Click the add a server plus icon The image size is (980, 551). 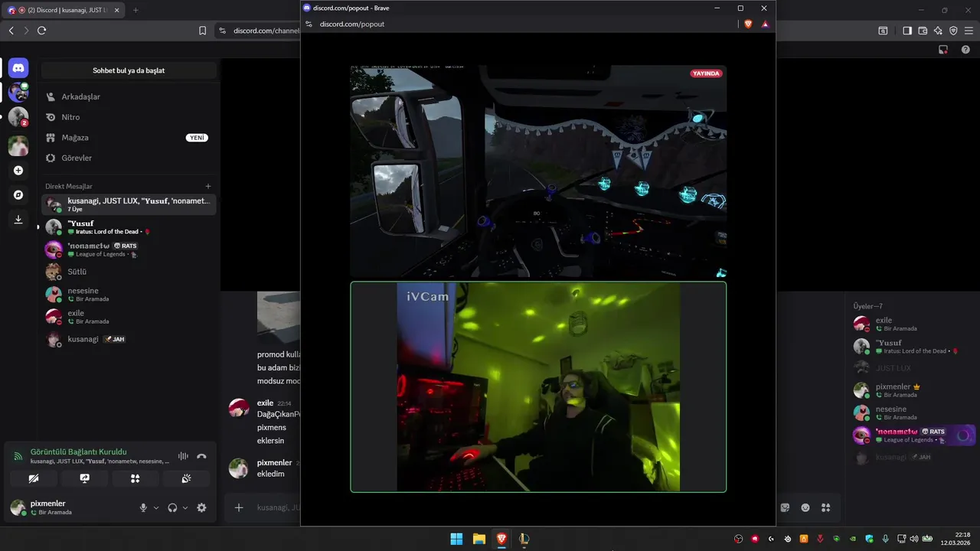click(x=18, y=171)
